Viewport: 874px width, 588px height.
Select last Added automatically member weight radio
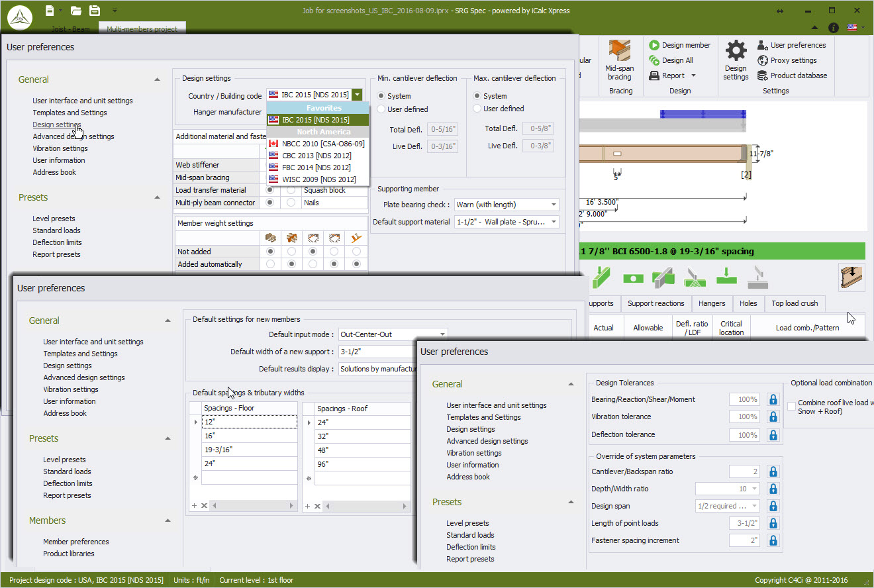click(358, 264)
